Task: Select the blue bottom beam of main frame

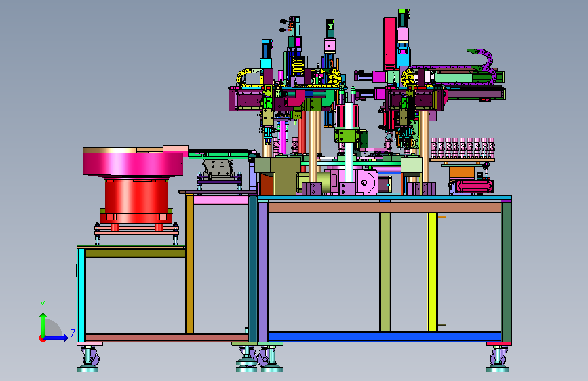Action: 385,336
